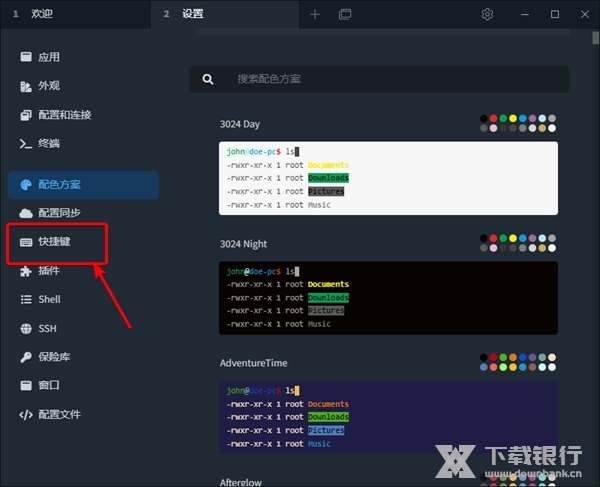The width and height of the screenshot is (600, 487).
Task: Click green Downloads label in 3024 Day
Action: point(328,178)
